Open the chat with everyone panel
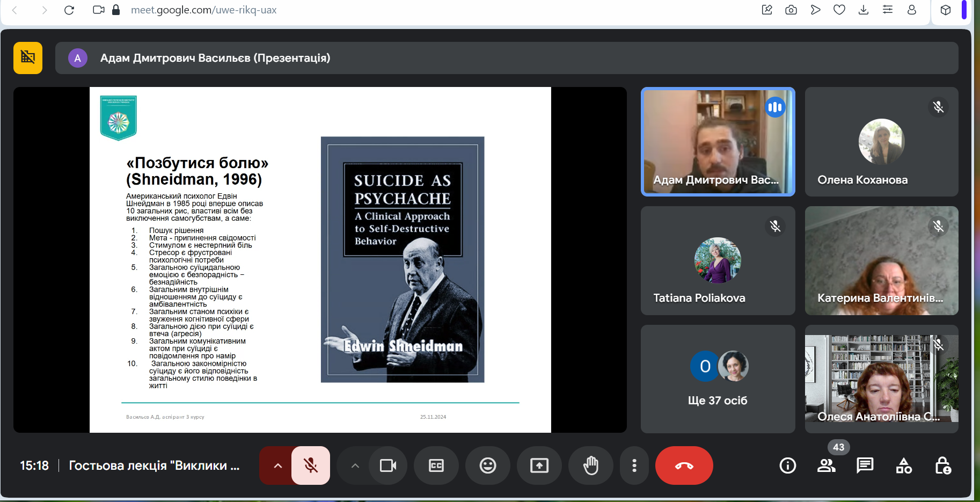 (x=865, y=465)
